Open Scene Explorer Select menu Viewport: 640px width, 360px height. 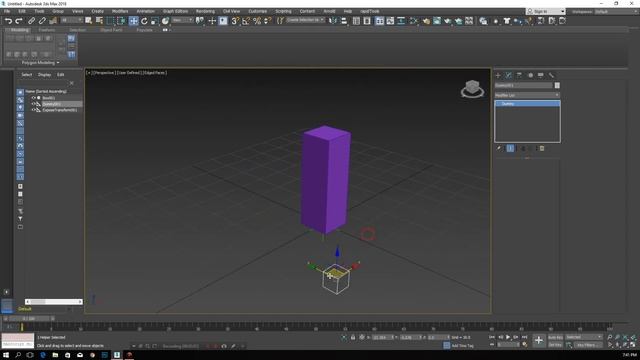(x=27, y=75)
